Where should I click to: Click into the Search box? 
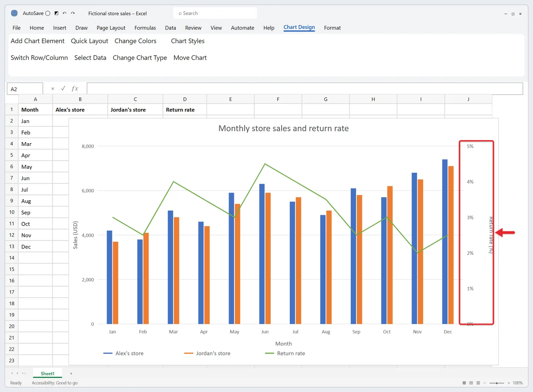pos(215,13)
